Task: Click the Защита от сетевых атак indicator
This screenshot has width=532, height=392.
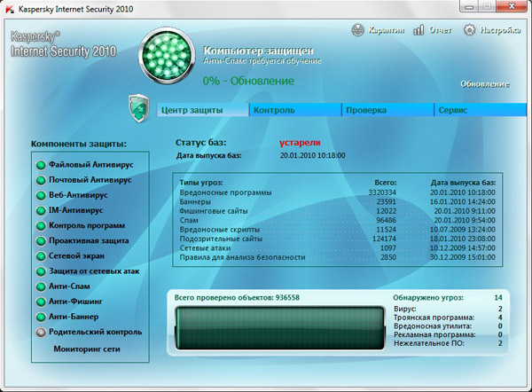Action: click(41, 271)
